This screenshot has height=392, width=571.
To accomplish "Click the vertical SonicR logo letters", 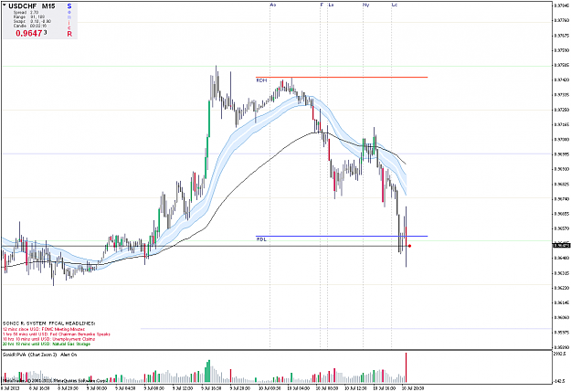I will click(69, 20).
